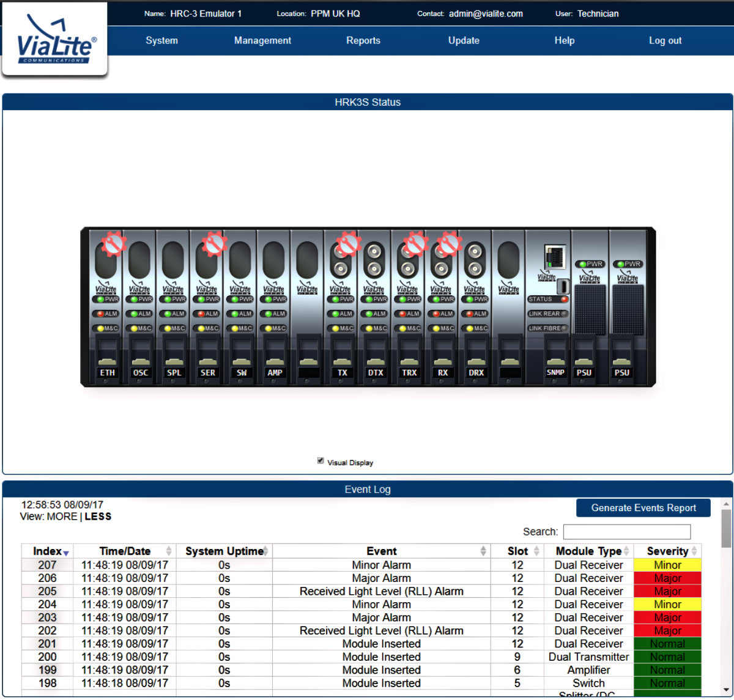Select the DTX module in the rack
The height and width of the screenshot is (700, 734).
click(x=375, y=307)
